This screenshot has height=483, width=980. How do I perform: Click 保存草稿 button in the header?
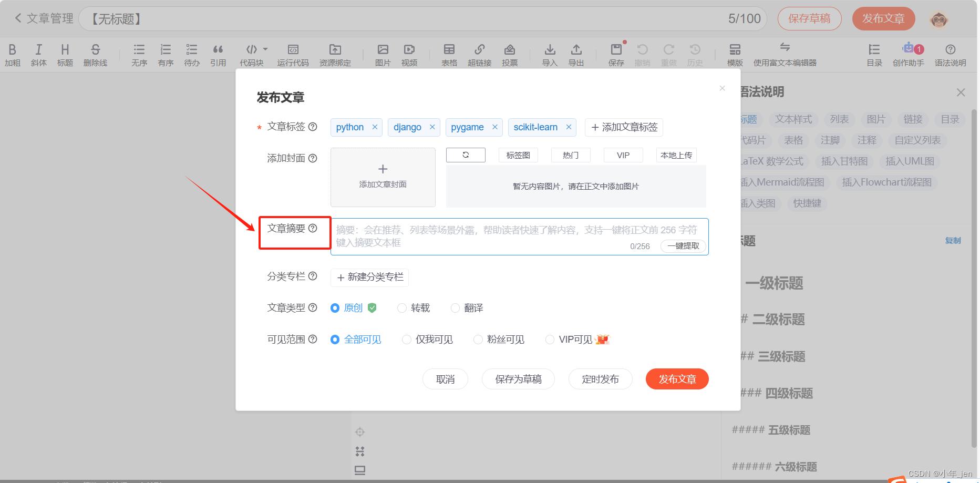click(810, 19)
